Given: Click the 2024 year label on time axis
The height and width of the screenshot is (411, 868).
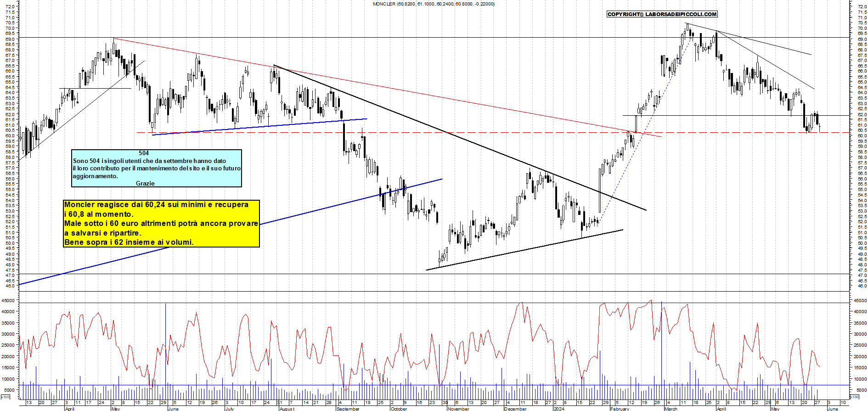Looking at the screenshot, I should coord(559,409).
